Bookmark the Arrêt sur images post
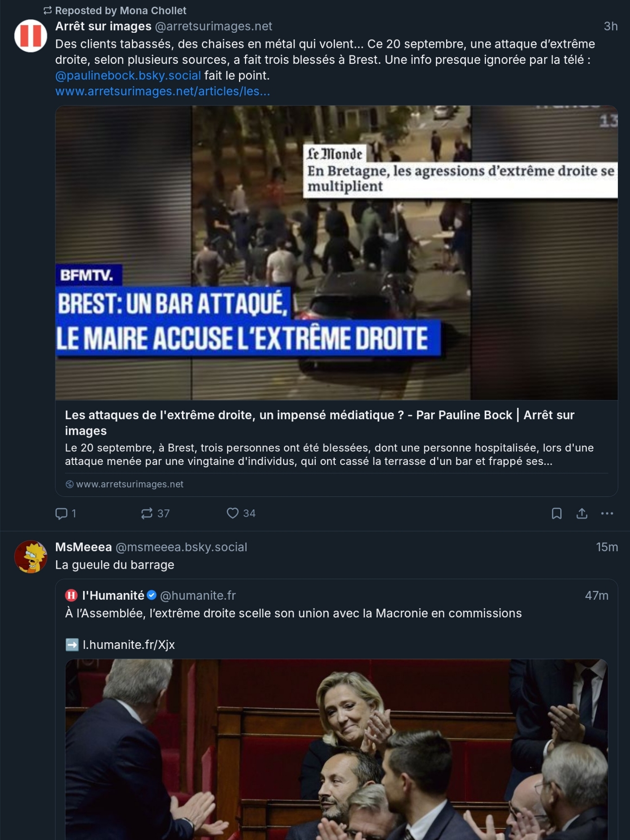 click(556, 513)
